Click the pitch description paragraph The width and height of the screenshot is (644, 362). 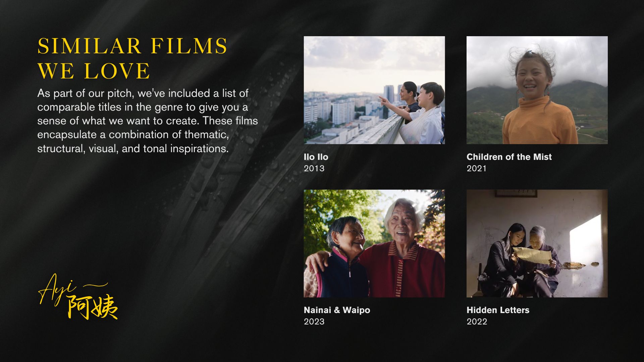(x=148, y=121)
